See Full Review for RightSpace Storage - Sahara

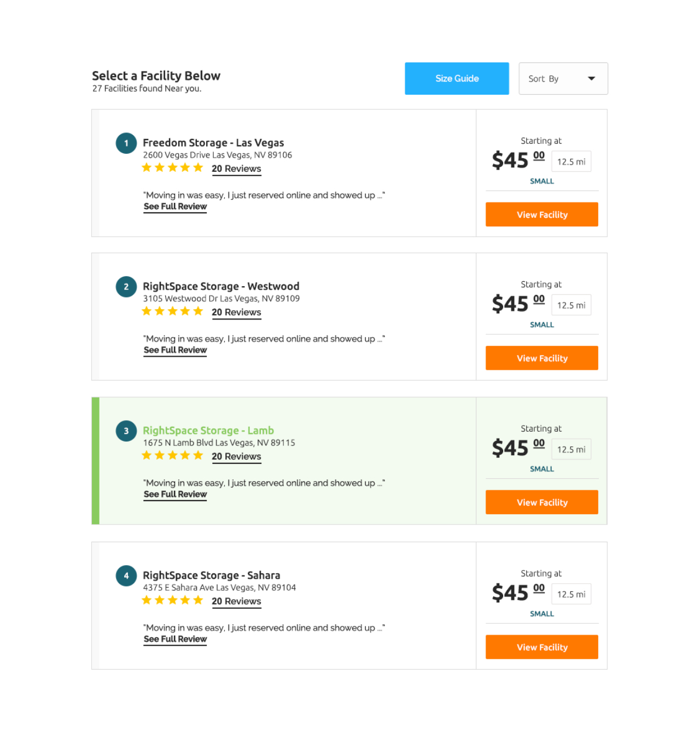point(175,639)
